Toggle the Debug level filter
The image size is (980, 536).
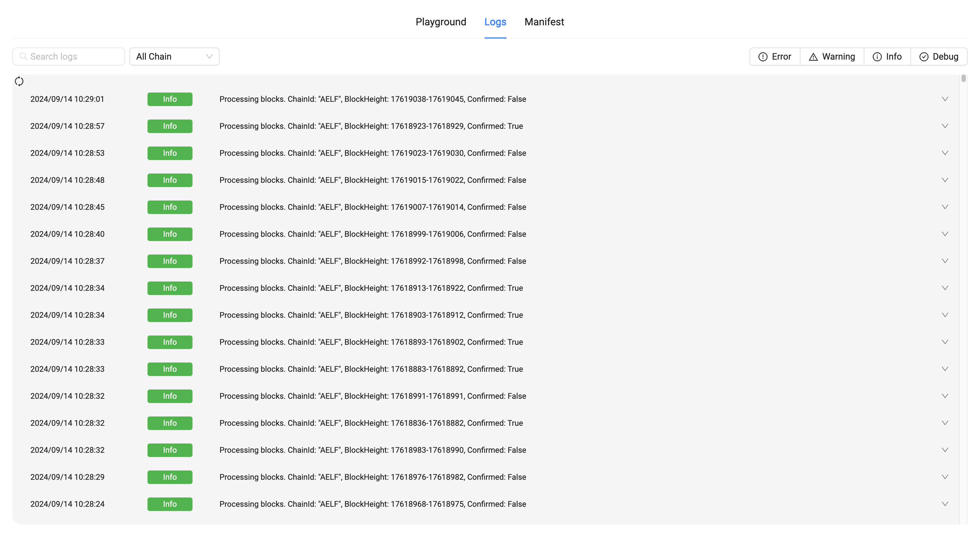939,57
